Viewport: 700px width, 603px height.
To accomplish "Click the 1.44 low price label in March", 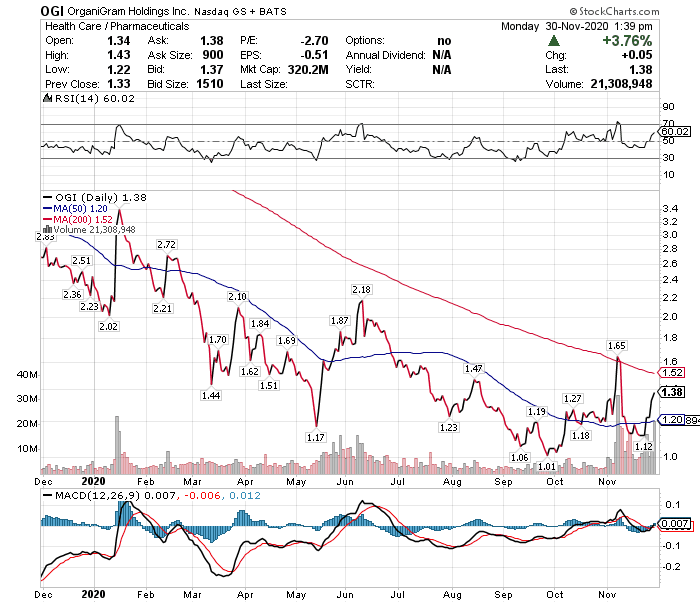I will 211,395.
